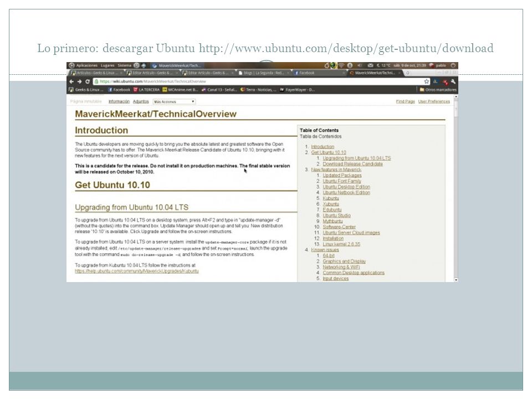The image size is (532, 399).
Task: Click the browser Back arrow
Action: [x=71, y=81]
